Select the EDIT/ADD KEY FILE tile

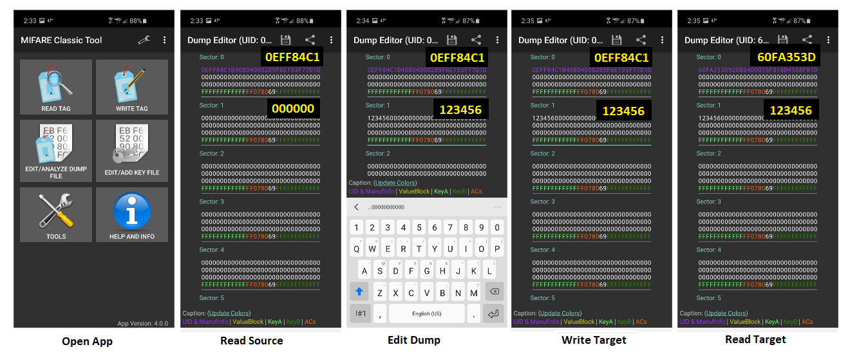click(132, 149)
